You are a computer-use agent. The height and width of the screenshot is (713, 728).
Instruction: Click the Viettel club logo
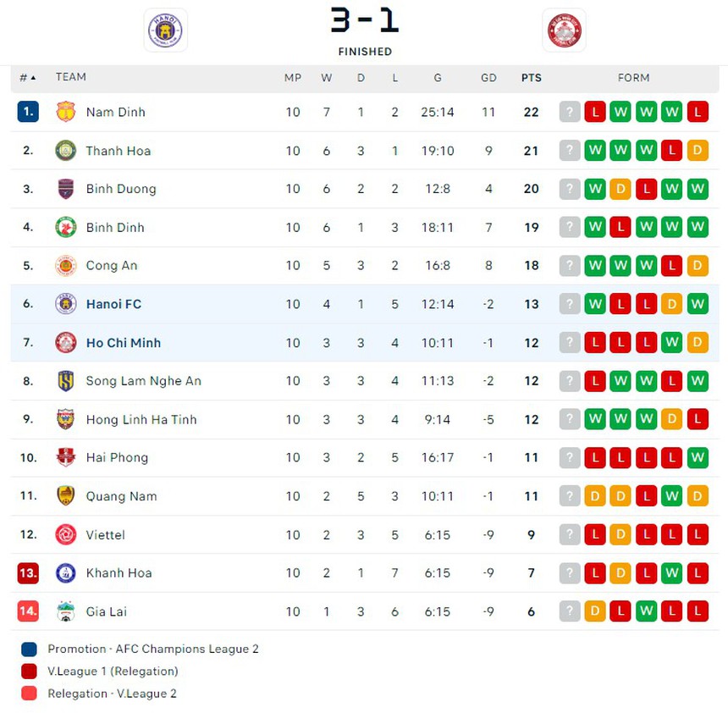(65, 535)
